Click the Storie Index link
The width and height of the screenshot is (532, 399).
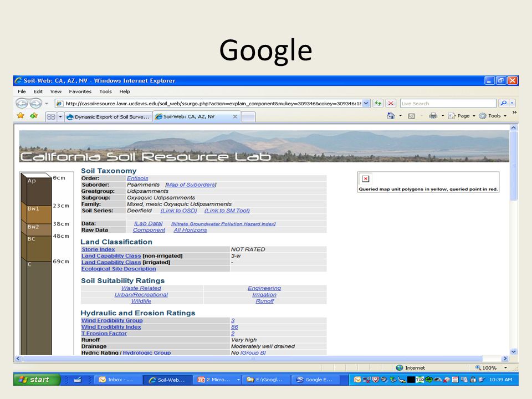click(x=98, y=249)
